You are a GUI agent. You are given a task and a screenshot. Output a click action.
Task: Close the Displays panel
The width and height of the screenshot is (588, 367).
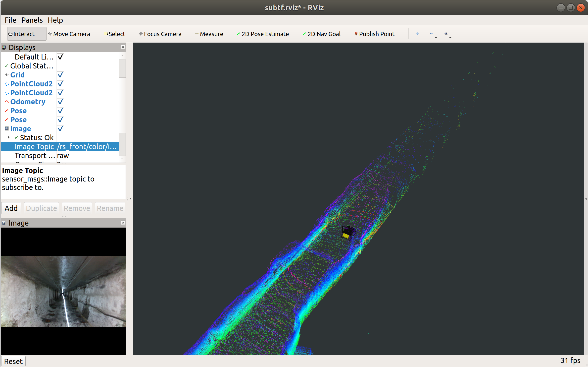click(x=123, y=47)
